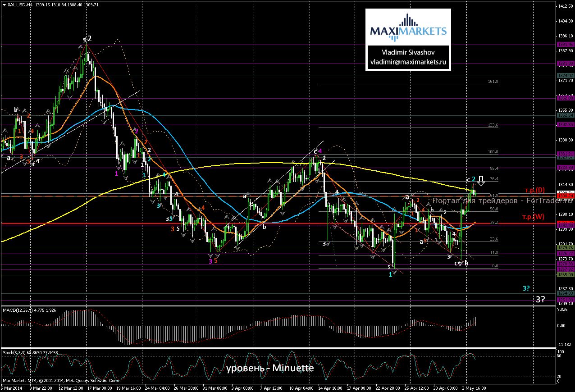Click the 'уровень - Minuette' text label
The image size is (575, 392).
269,368
